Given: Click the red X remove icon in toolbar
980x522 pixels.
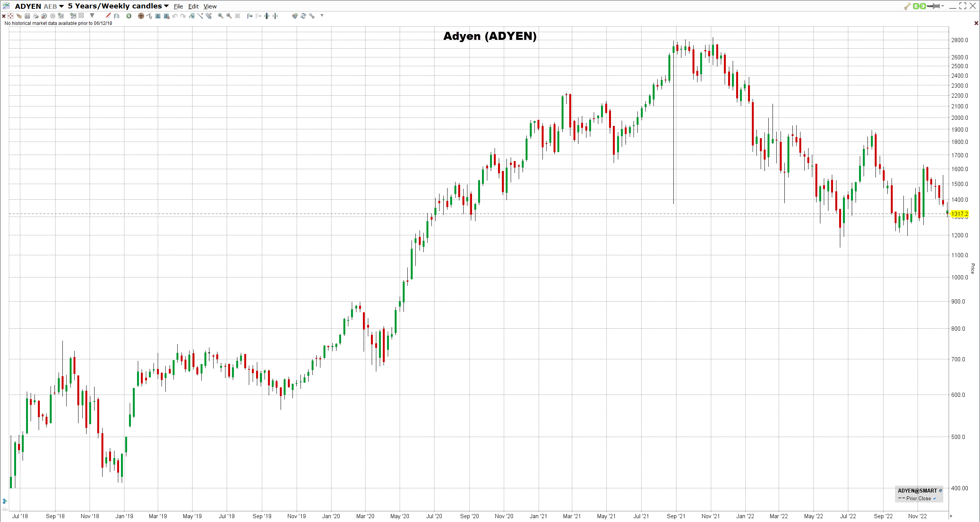Looking at the screenshot, I should pos(4,16).
